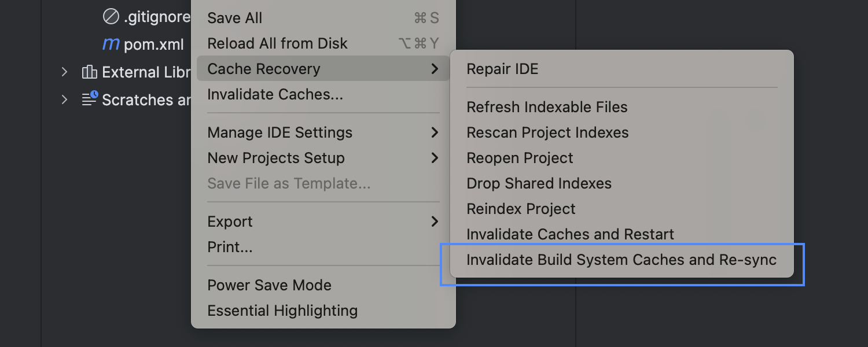Click the Maven pom.xml file icon
This screenshot has width=868, height=347.
(x=111, y=44)
